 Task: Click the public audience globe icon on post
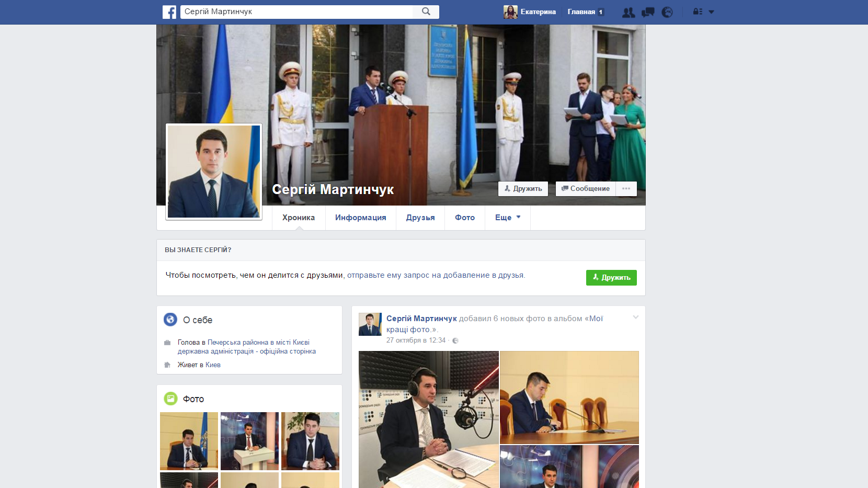(455, 341)
